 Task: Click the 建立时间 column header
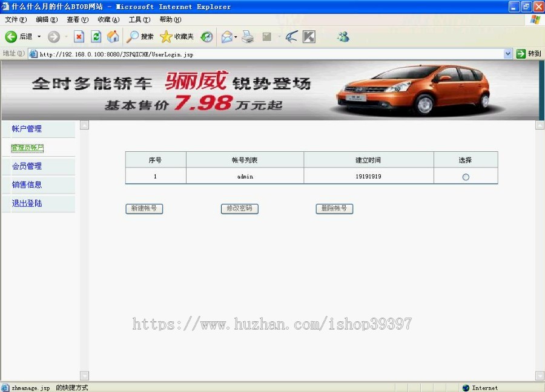coord(368,160)
